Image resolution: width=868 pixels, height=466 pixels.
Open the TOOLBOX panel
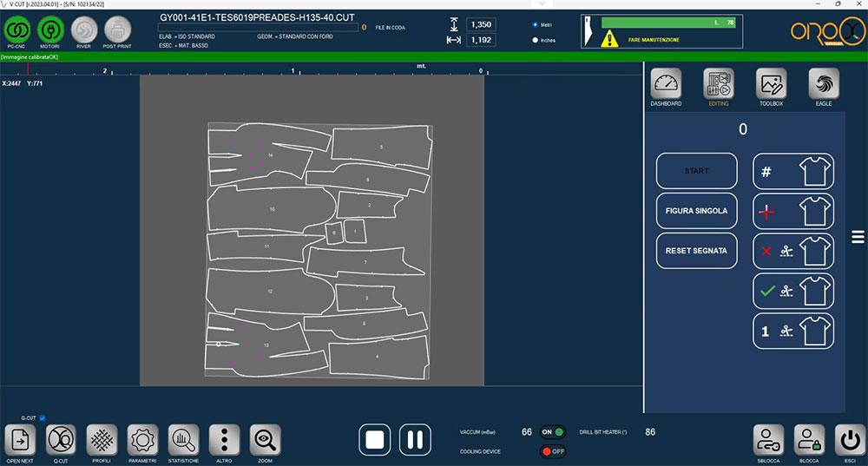[x=771, y=83]
